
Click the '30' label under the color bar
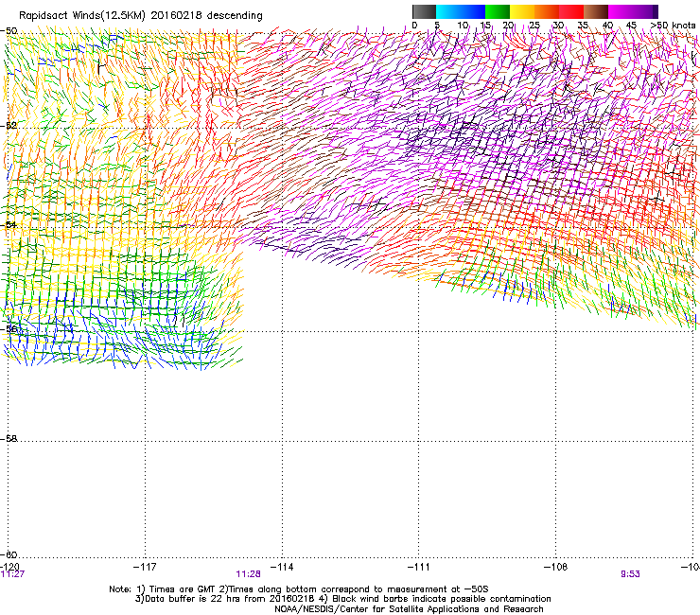(558, 26)
